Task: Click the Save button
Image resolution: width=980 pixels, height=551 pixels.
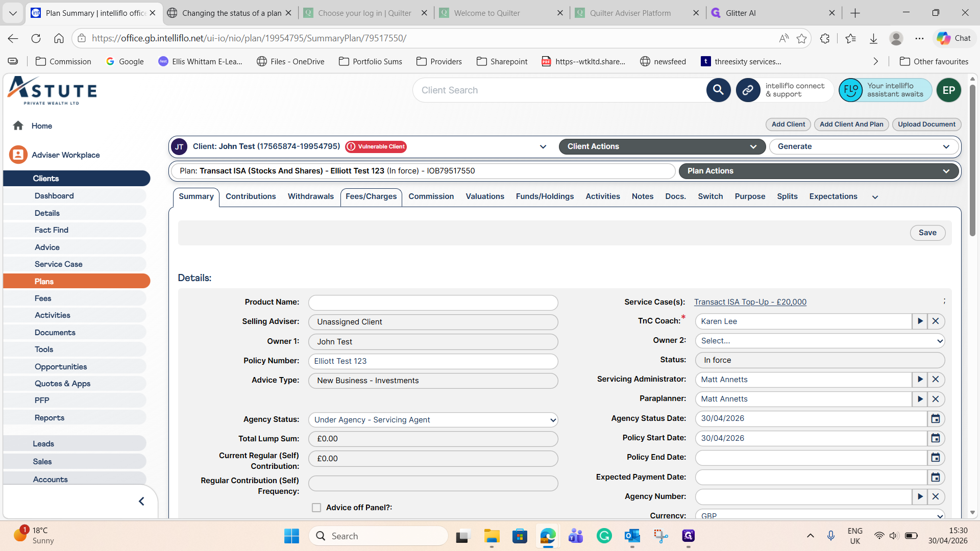Action: pyautogui.click(x=927, y=233)
